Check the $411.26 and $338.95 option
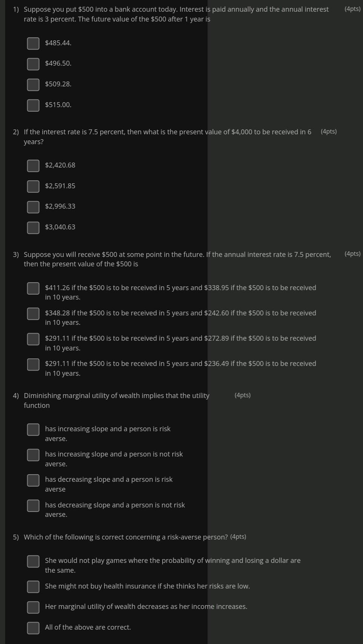 pos(33,288)
